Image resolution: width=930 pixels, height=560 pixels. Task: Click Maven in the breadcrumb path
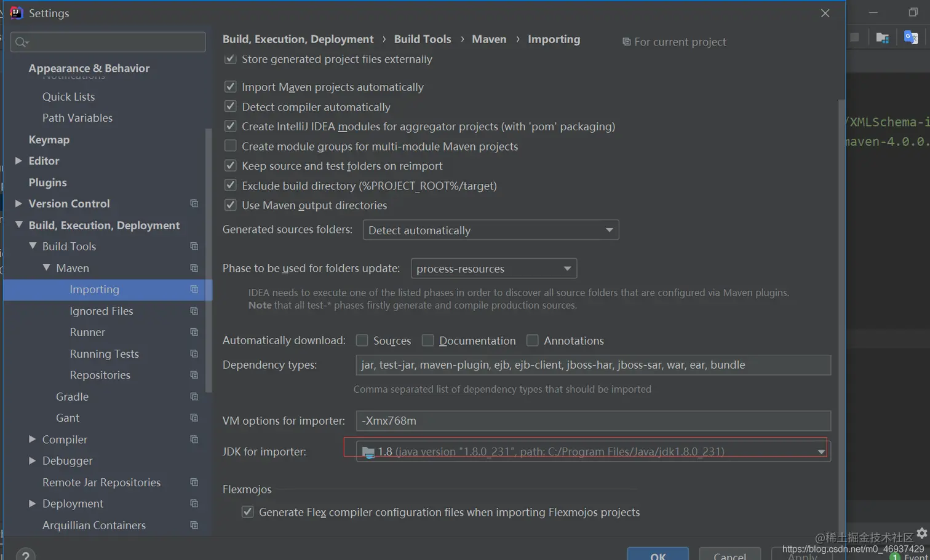pos(489,39)
